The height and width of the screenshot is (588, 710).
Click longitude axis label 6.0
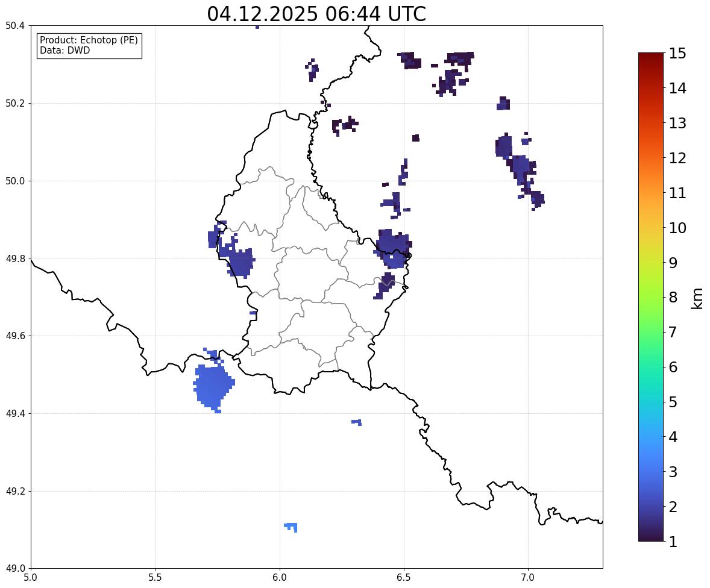point(280,578)
